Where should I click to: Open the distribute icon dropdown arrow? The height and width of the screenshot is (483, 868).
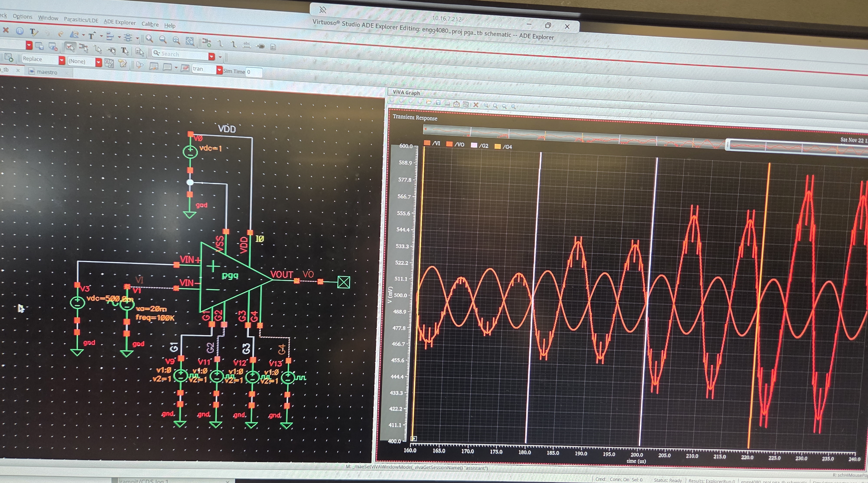(x=137, y=38)
